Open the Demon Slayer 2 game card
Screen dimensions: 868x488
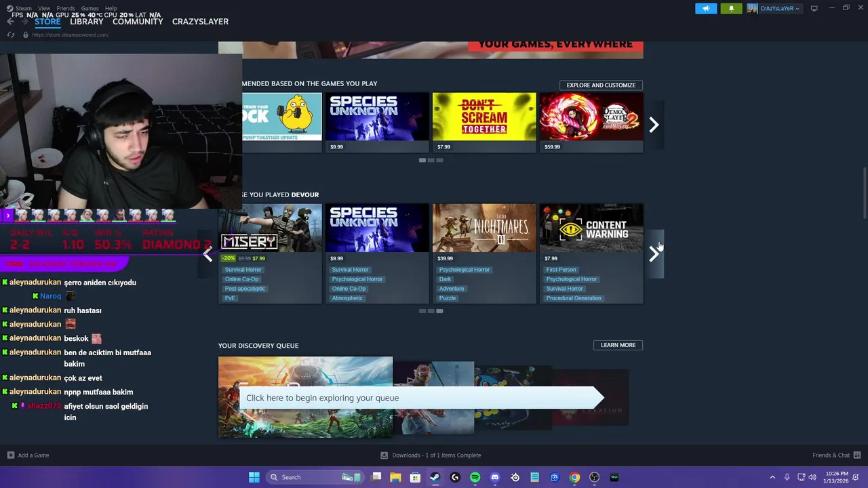(x=591, y=122)
